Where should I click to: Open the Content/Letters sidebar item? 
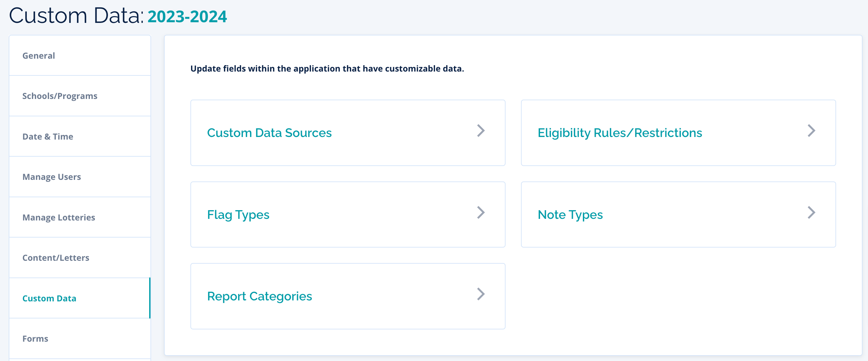tap(56, 258)
